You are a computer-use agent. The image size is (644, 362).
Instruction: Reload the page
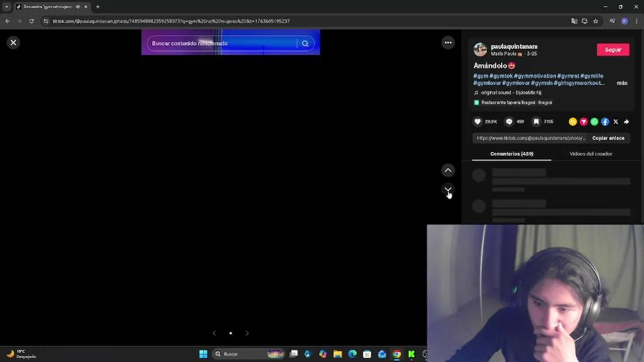pyautogui.click(x=31, y=21)
